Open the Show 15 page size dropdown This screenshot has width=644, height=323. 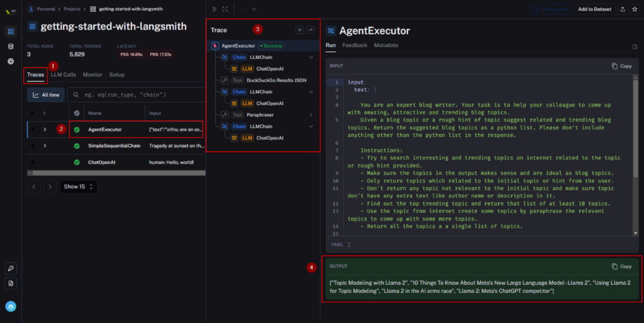(x=78, y=187)
